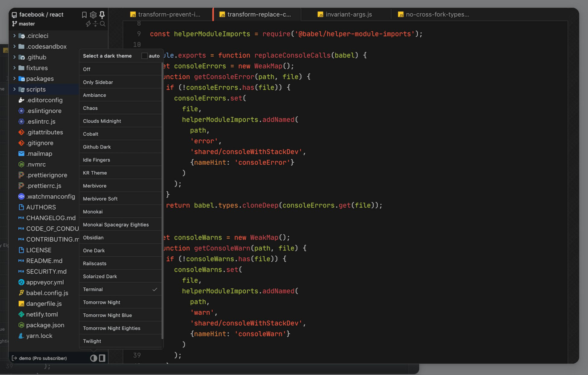The width and height of the screenshot is (588, 375).
Task: Collapse all folders with the collapse icon
Action: pyautogui.click(x=95, y=24)
